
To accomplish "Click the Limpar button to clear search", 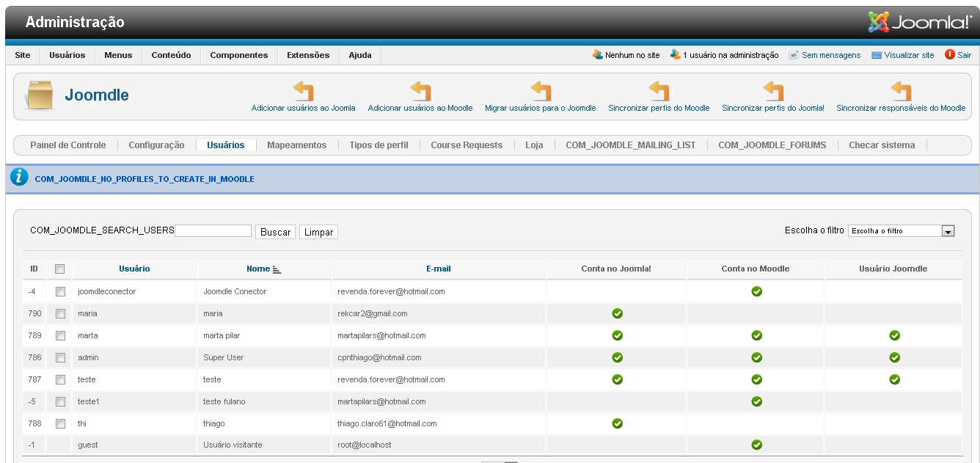I will (318, 232).
